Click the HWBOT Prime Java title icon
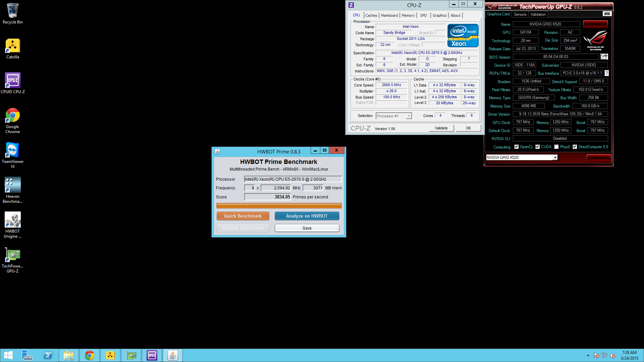This screenshot has width=644, height=362. (x=217, y=152)
